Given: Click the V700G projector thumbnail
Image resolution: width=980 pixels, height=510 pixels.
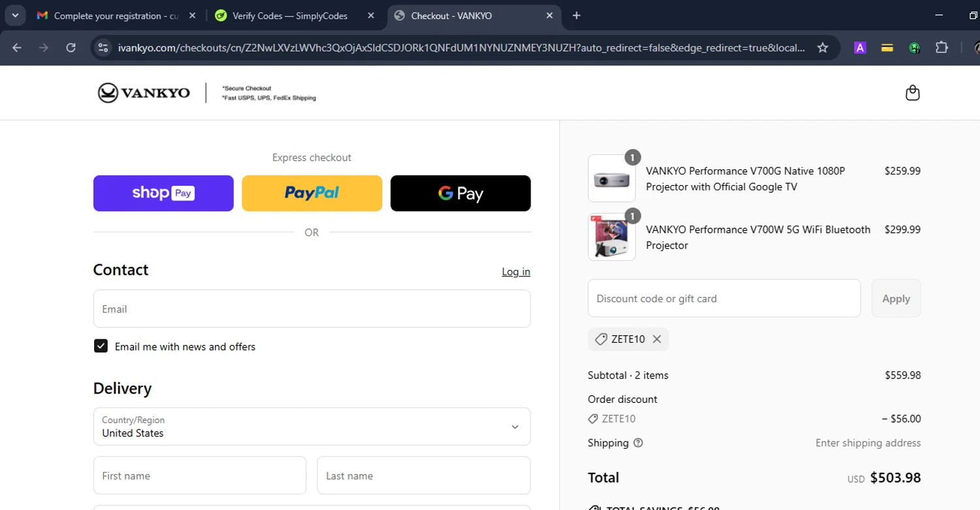Looking at the screenshot, I should tap(612, 178).
